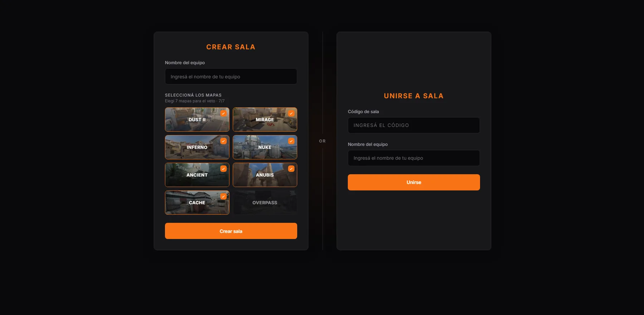
Task: Pick the Overpass map card
Action: coord(265,203)
